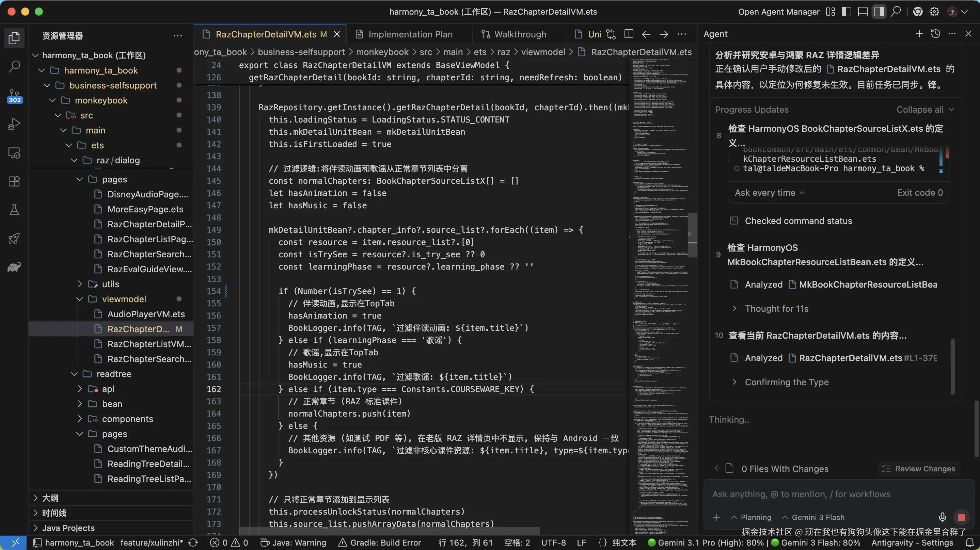Image resolution: width=980 pixels, height=550 pixels.
Task: Toggle the secondary sidebar visibility
Action: 879,12
